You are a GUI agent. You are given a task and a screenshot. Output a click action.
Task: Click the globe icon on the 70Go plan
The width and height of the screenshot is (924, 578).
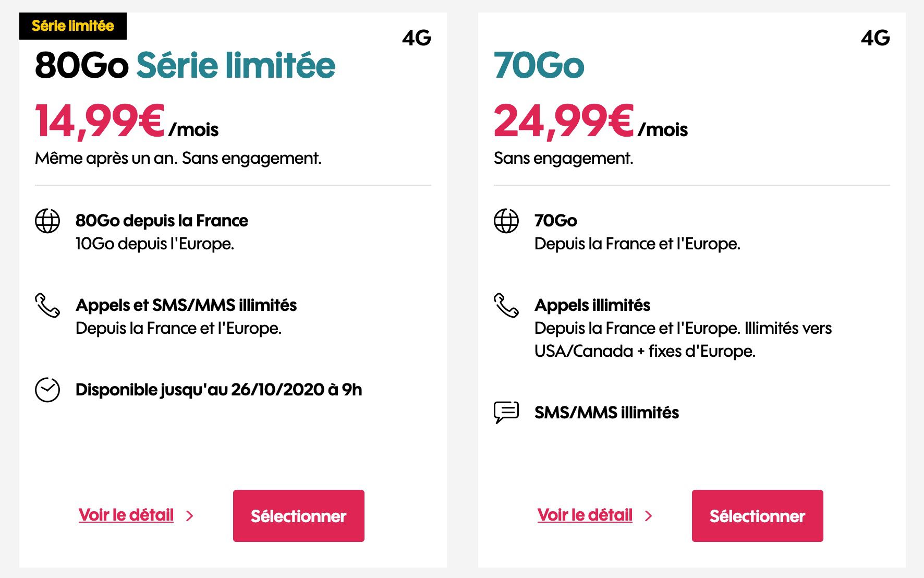click(x=505, y=221)
